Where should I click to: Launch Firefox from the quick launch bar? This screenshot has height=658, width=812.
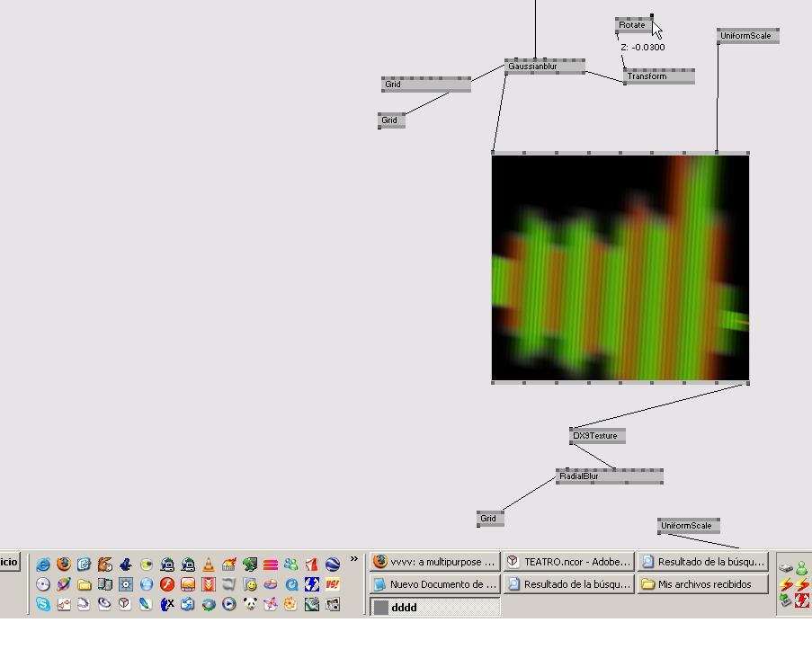(x=64, y=565)
